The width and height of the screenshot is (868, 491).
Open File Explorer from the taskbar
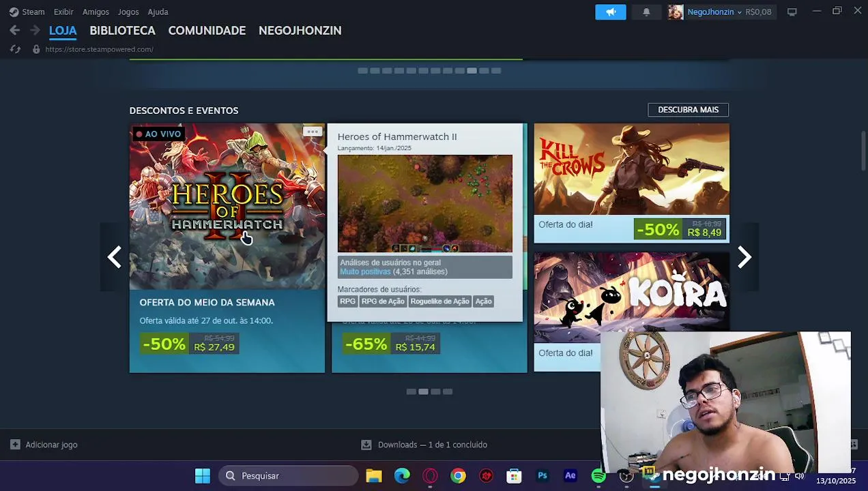[x=374, y=476]
